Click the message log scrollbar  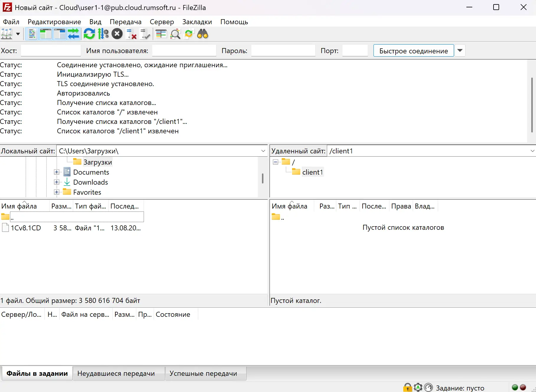pos(532,105)
